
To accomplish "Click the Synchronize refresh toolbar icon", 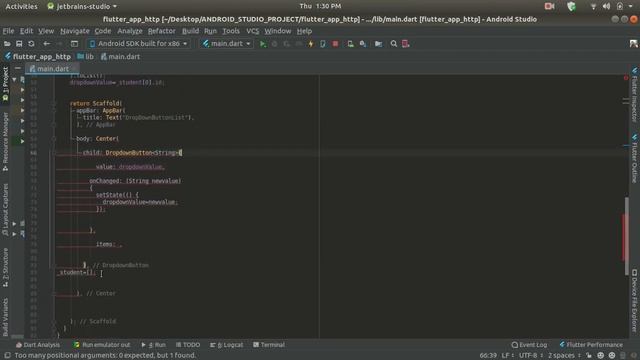I will (31, 44).
